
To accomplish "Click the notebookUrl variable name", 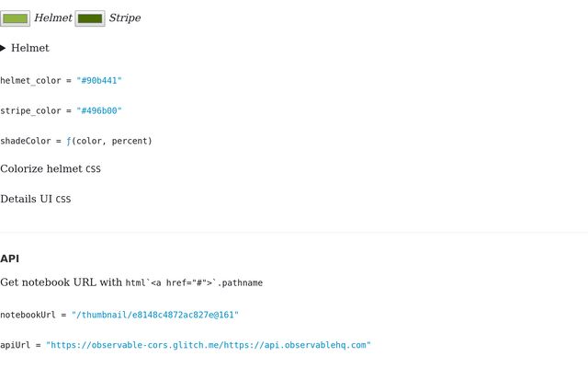I will 28,315.
